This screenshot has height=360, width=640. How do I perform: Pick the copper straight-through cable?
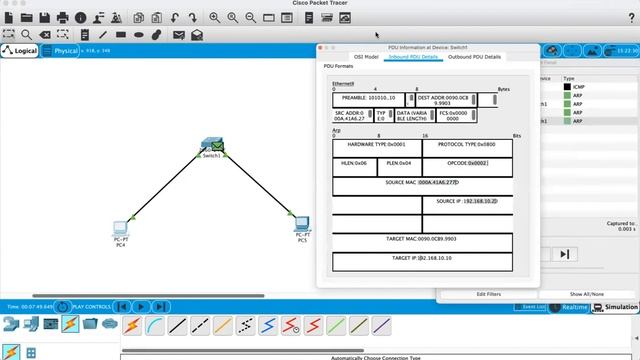[x=178, y=326]
